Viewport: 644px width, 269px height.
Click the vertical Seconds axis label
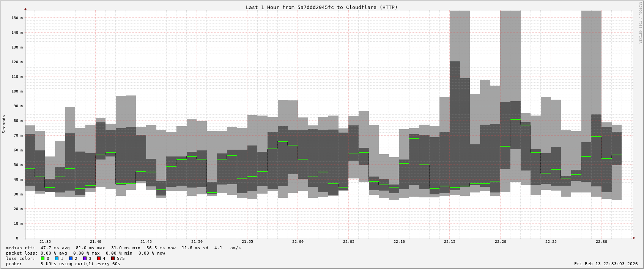pyautogui.click(x=4, y=124)
